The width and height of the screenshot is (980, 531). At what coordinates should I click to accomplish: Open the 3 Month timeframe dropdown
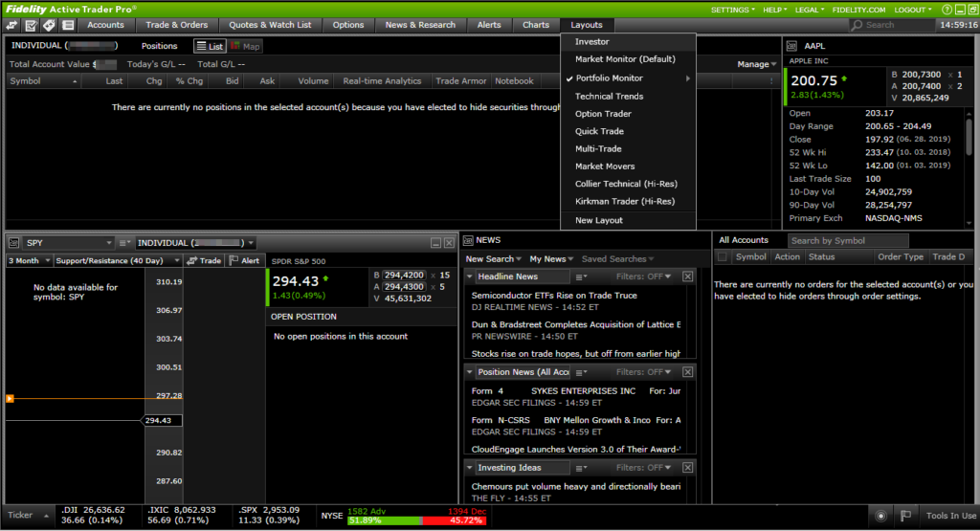click(28, 260)
